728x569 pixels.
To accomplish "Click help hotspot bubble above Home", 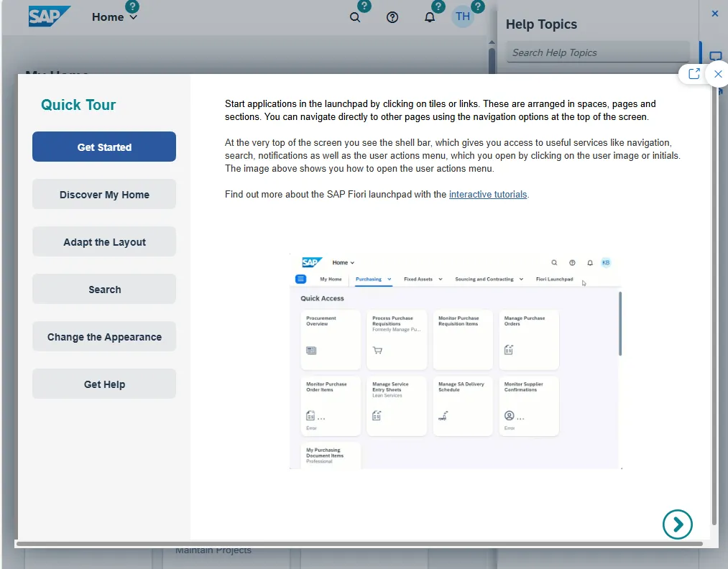I will click(x=132, y=6).
